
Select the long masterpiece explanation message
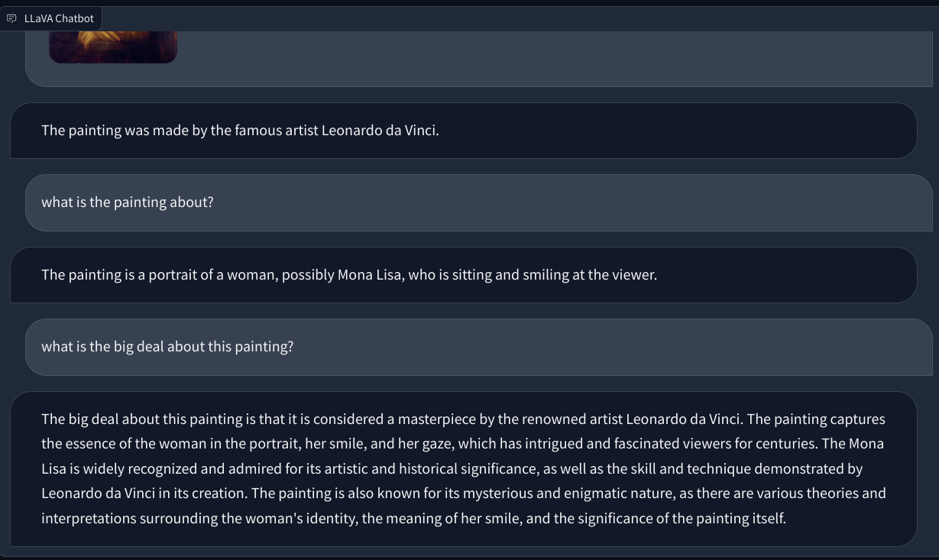[462, 468]
